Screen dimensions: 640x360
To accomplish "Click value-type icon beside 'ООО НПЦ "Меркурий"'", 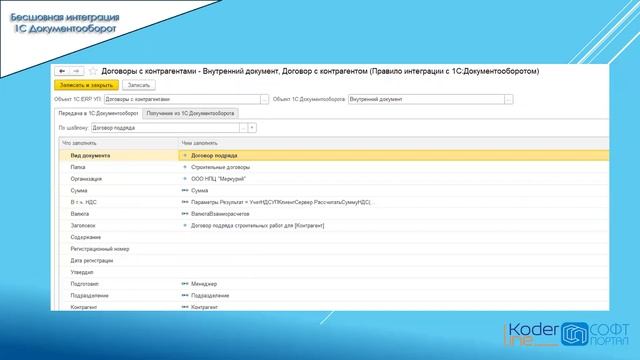I will 185,179.
